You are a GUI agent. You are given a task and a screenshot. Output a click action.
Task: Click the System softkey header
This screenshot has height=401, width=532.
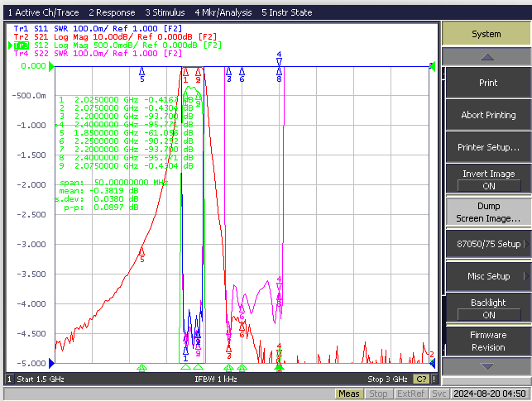click(x=486, y=34)
